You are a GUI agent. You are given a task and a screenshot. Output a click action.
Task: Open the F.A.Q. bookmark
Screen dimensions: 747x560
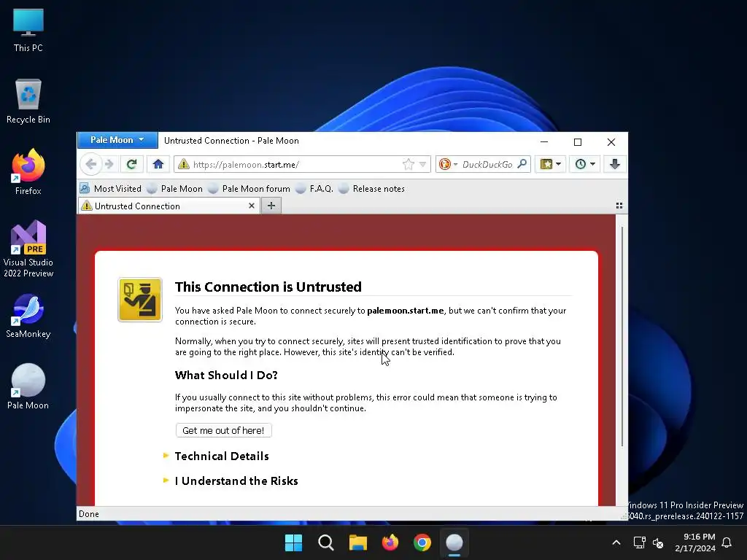pyautogui.click(x=314, y=189)
